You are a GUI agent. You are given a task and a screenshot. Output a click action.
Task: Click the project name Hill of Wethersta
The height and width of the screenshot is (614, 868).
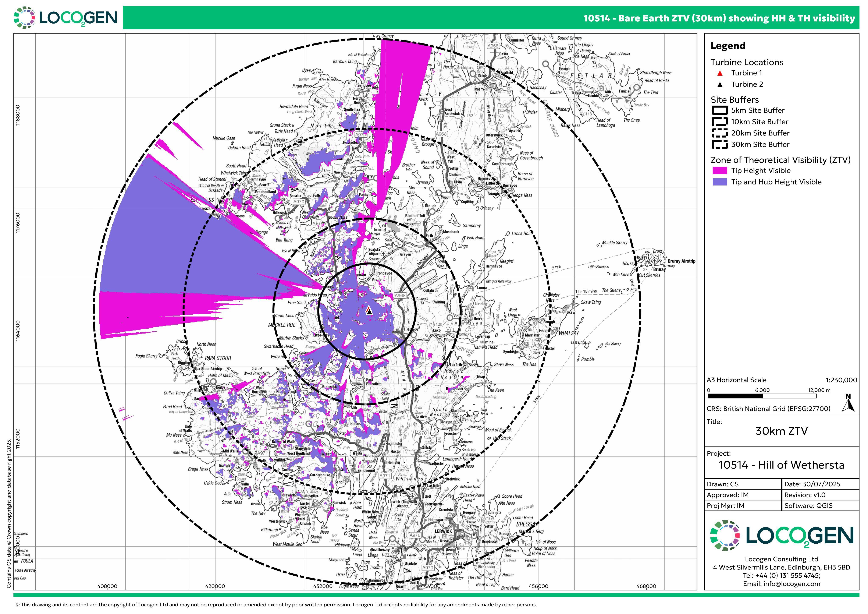tap(781, 465)
